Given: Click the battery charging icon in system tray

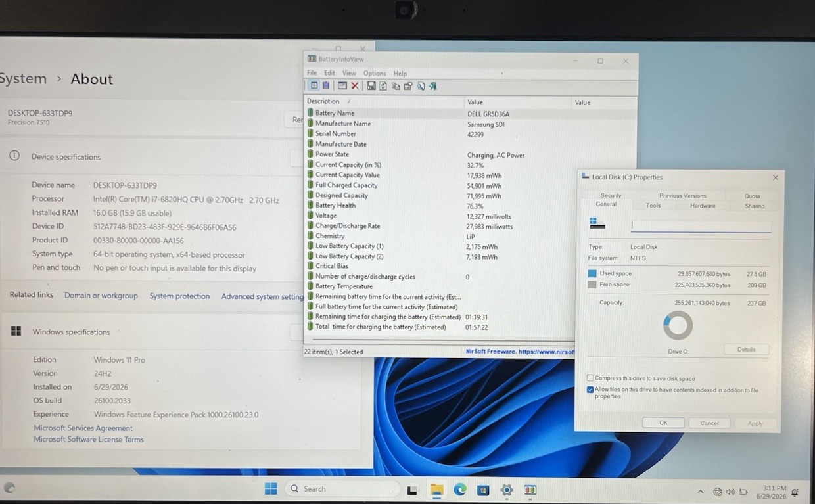Looking at the screenshot, I should [743, 492].
